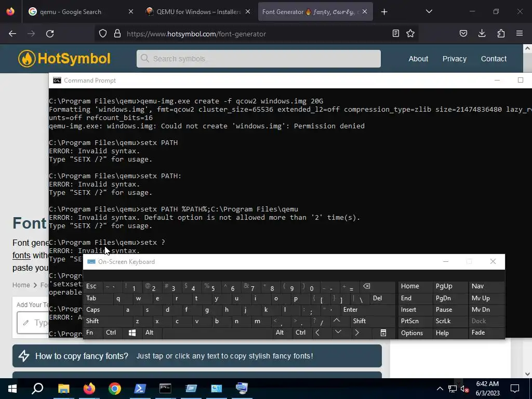
Task: Expand the list all tabs chevron
Action: (429, 11)
